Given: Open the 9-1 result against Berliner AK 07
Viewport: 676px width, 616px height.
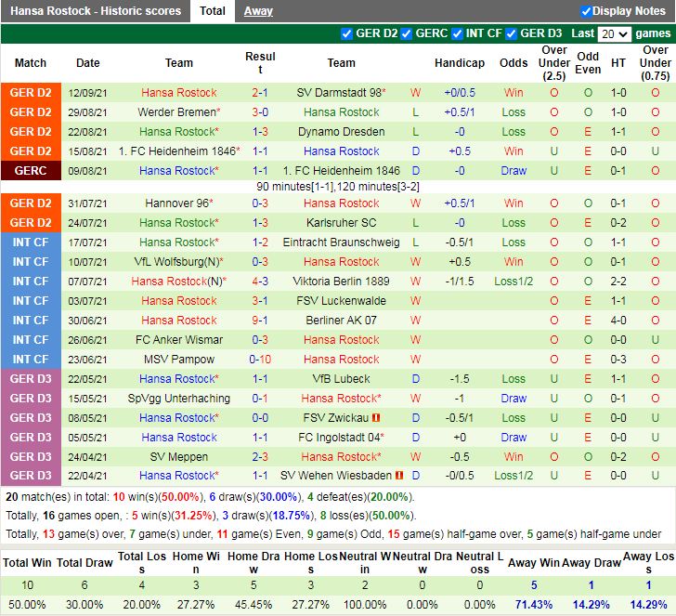Looking at the screenshot, I should coord(260,321).
